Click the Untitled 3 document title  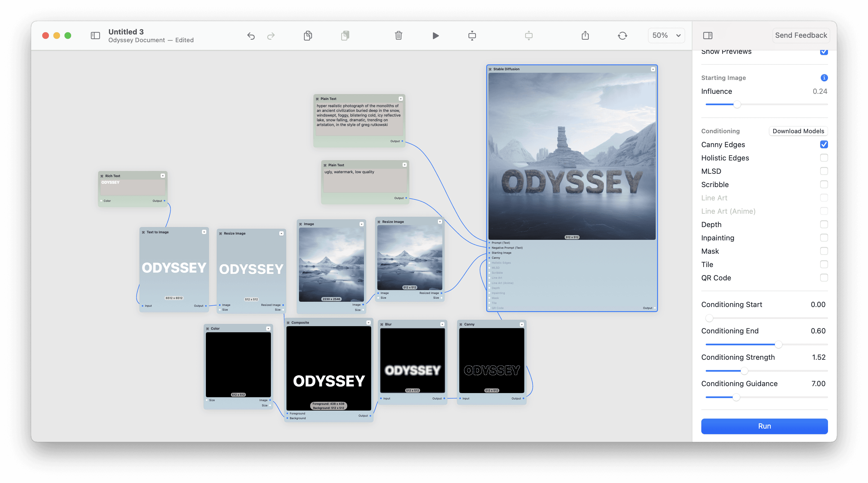point(126,32)
